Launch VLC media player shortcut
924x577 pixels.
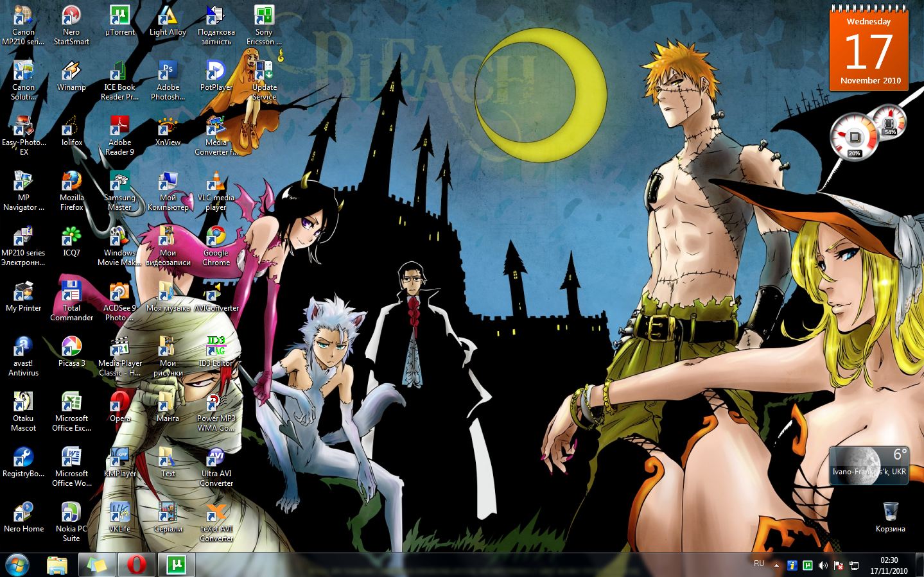(x=216, y=191)
